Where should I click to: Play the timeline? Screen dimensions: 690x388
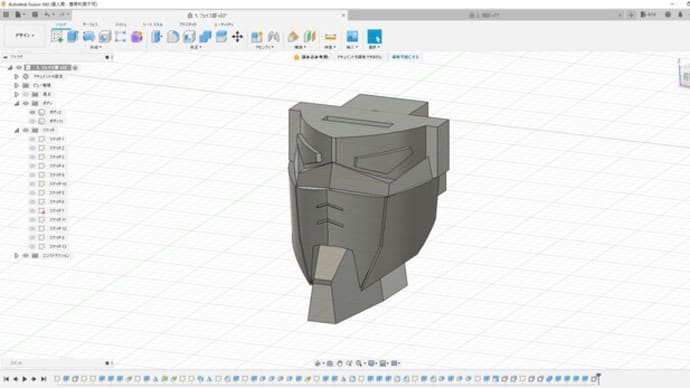pyautogui.click(x=25, y=379)
